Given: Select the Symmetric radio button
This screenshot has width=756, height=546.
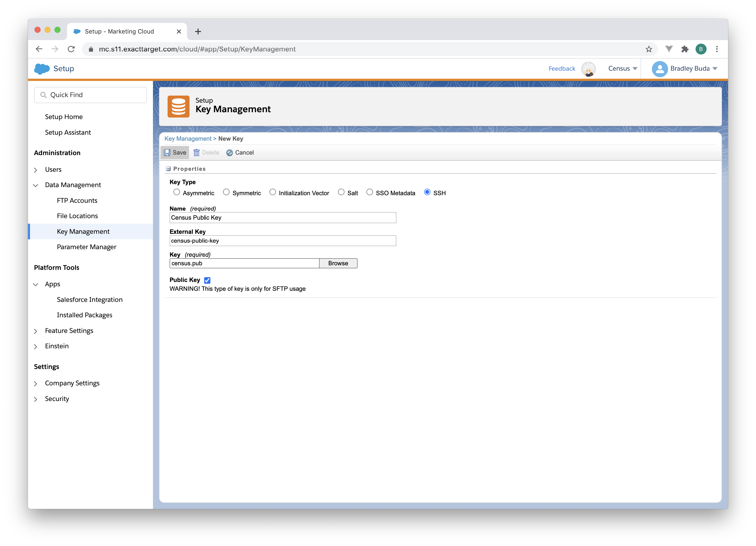Looking at the screenshot, I should pyautogui.click(x=226, y=192).
